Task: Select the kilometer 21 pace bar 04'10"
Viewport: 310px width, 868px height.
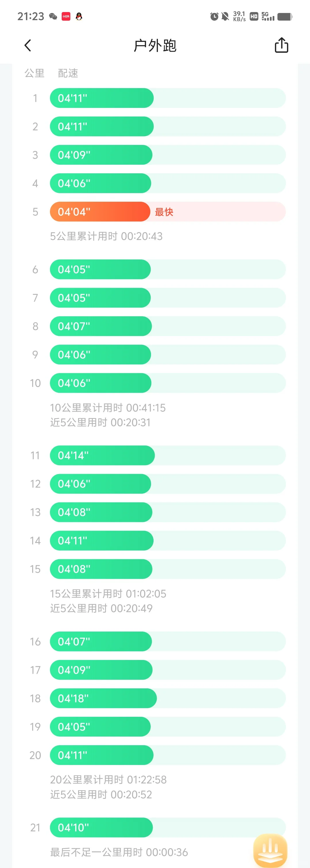Action: [x=101, y=827]
